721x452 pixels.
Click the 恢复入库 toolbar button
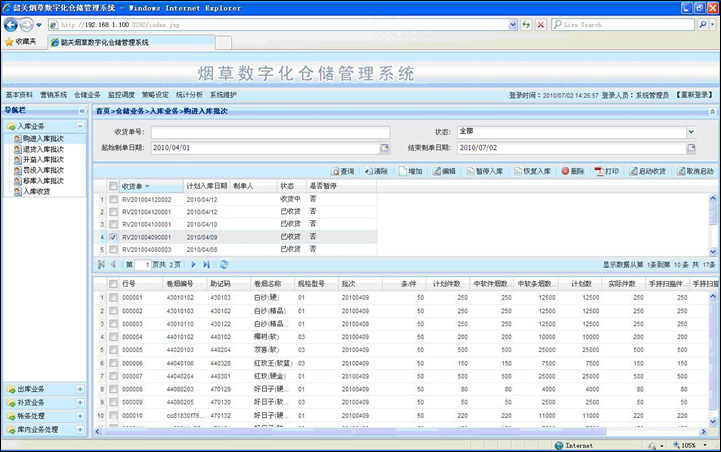(x=532, y=172)
